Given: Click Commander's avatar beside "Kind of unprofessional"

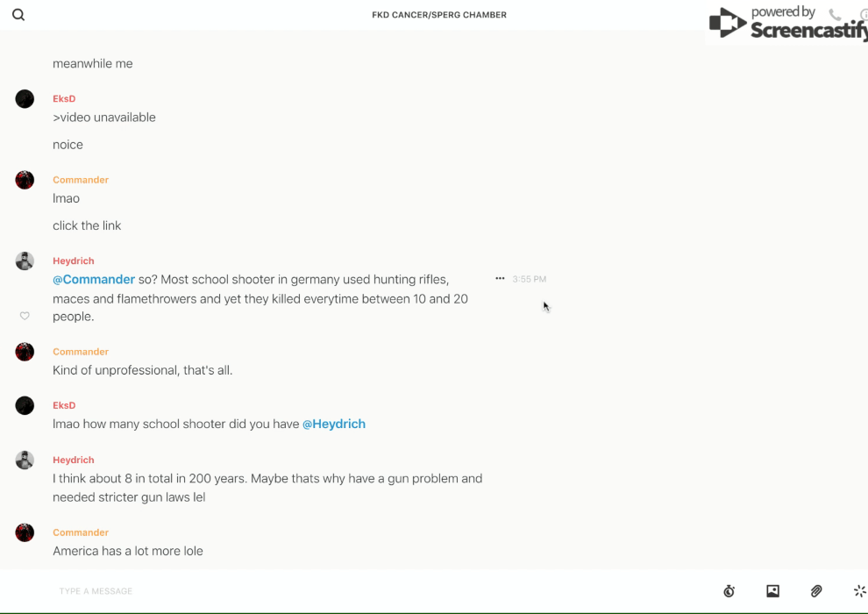Looking at the screenshot, I should [x=25, y=353].
